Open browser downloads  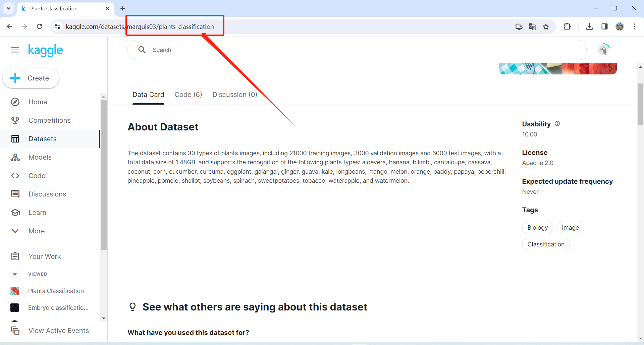pos(589,26)
